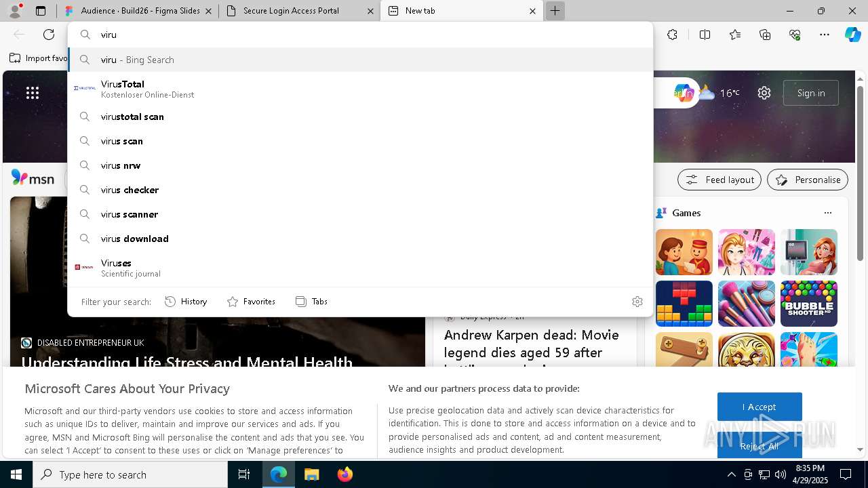The image size is (868, 488).
Task: Filter search by Tabs
Action: click(x=311, y=302)
